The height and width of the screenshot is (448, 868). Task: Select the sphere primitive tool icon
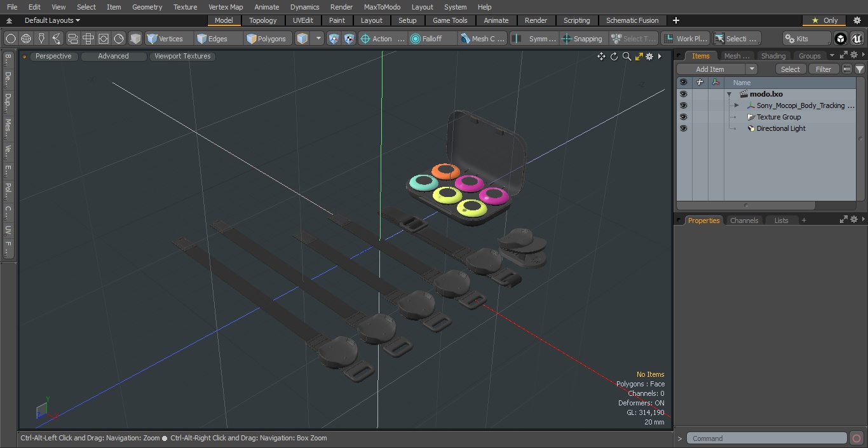[11, 39]
